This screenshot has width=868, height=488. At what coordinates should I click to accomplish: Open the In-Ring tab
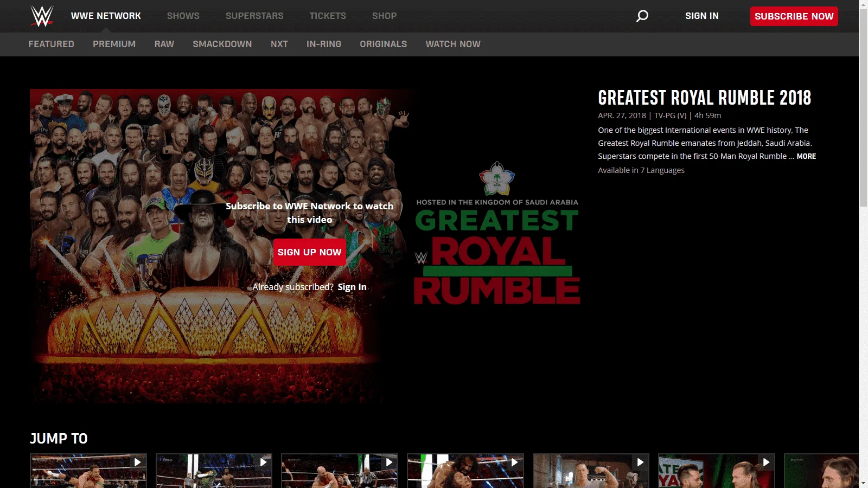[x=324, y=44]
